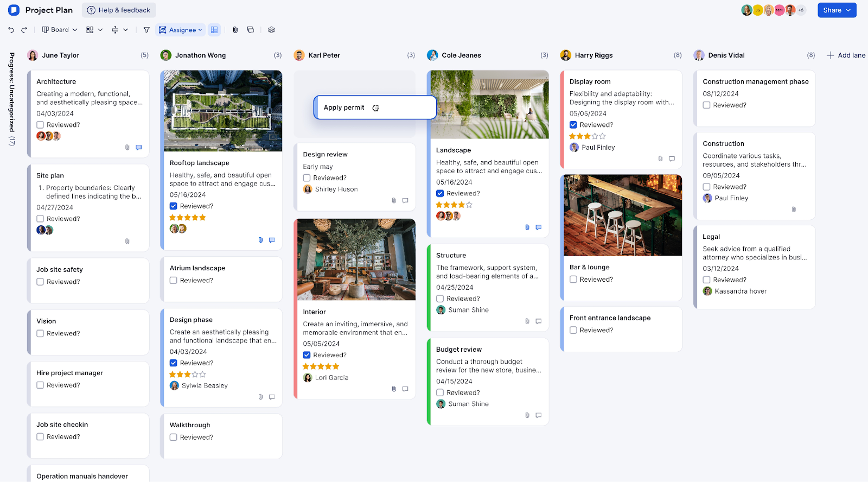Open the Construction management phase card
868x482 pixels.
tap(755, 98)
